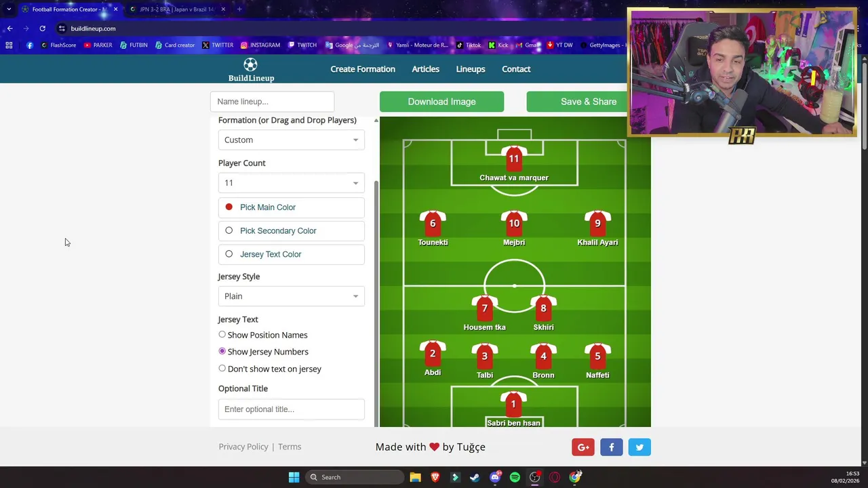
Task: Click the Name lineup input field
Action: tap(272, 102)
